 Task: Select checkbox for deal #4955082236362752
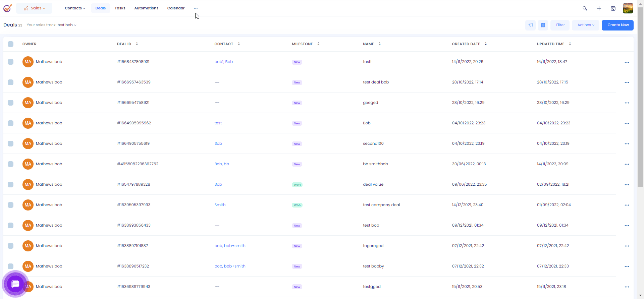pyautogui.click(x=11, y=164)
